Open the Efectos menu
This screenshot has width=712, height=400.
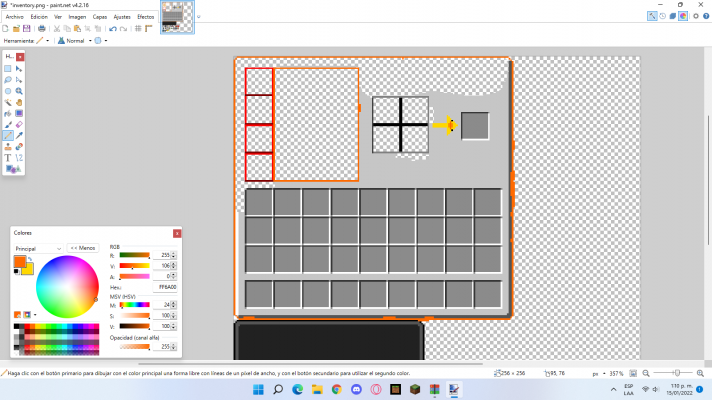pyautogui.click(x=145, y=17)
